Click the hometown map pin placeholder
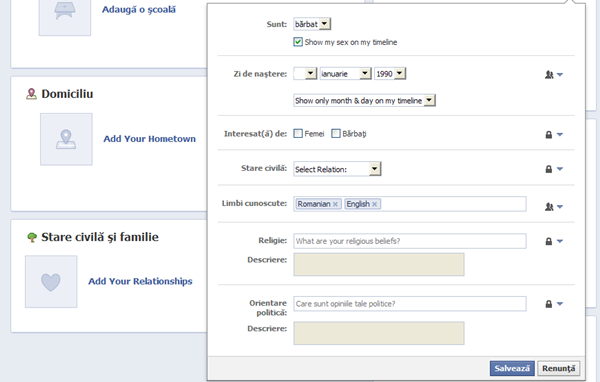This screenshot has height=382, width=600. coord(66,139)
